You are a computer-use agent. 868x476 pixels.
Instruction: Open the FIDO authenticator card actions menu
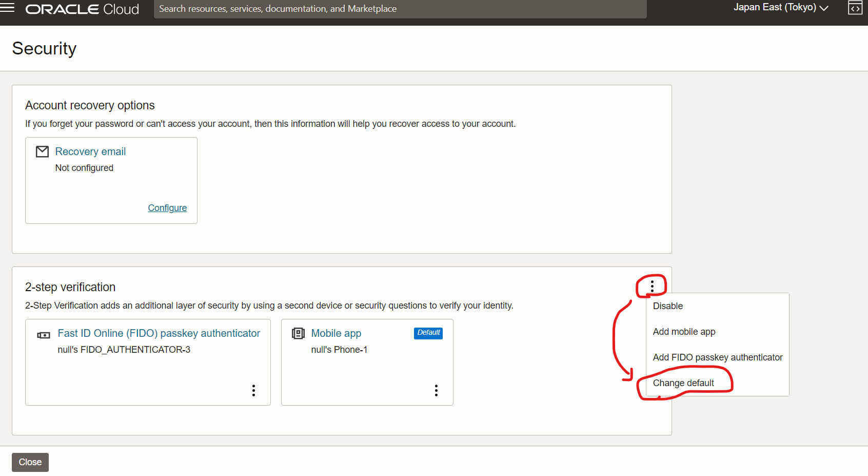(253, 390)
